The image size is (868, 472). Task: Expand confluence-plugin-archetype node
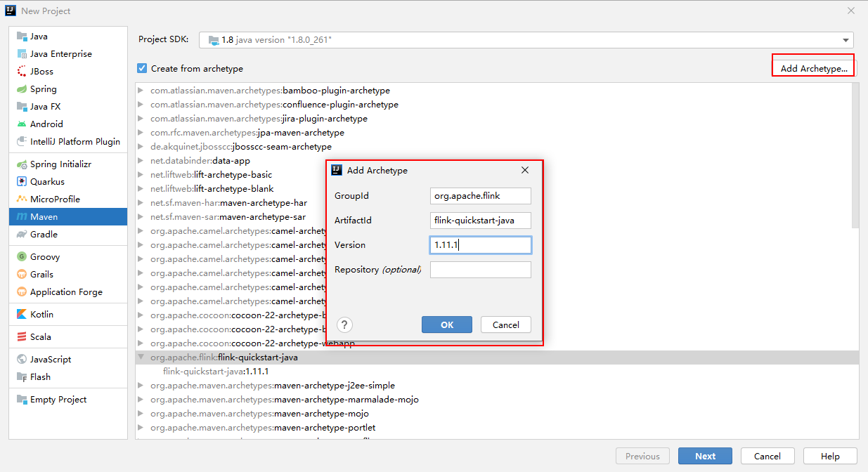[x=141, y=105]
